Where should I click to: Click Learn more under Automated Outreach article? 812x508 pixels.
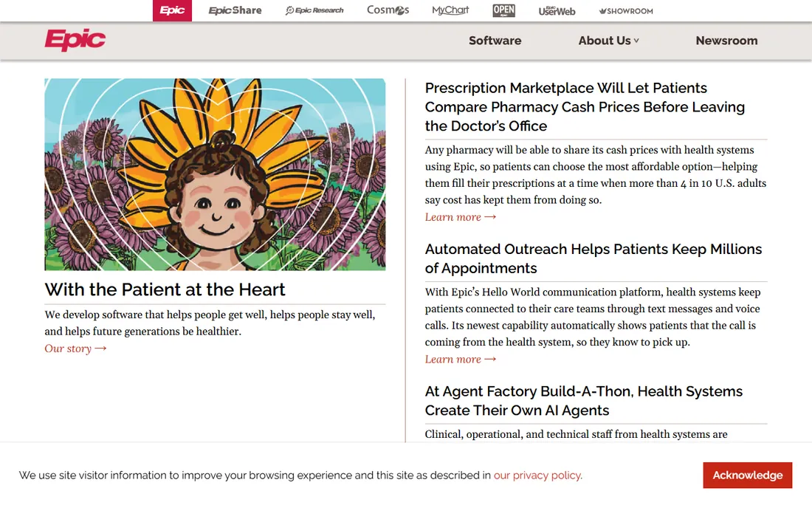pos(461,360)
